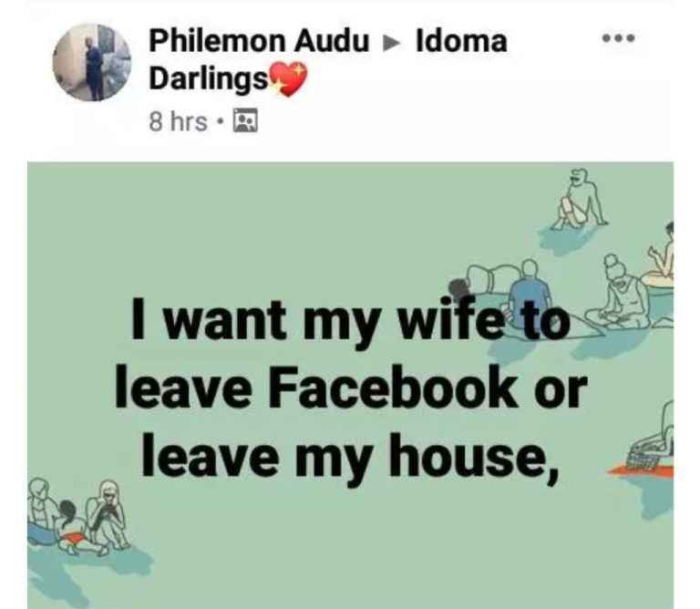Open the three-dot post options menu
Image resolution: width=700 pixels, height=609 pixels.
(x=618, y=38)
